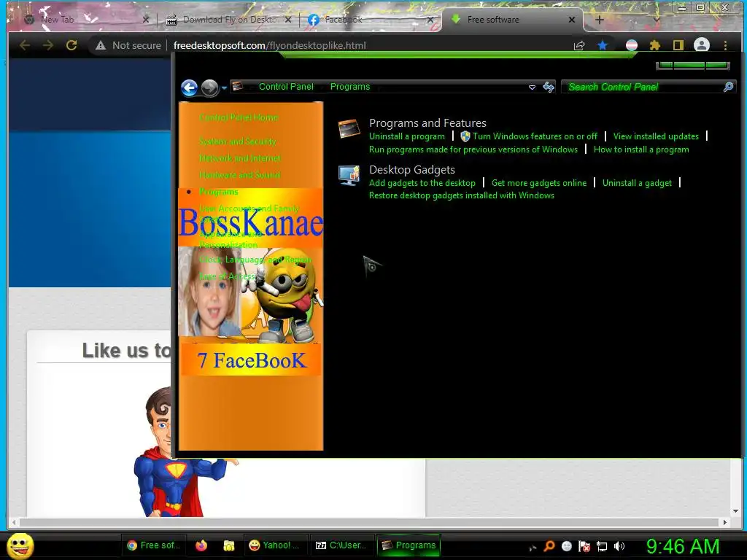747x560 pixels.
Task: Click Uninstall a gadget link
Action: tap(637, 183)
